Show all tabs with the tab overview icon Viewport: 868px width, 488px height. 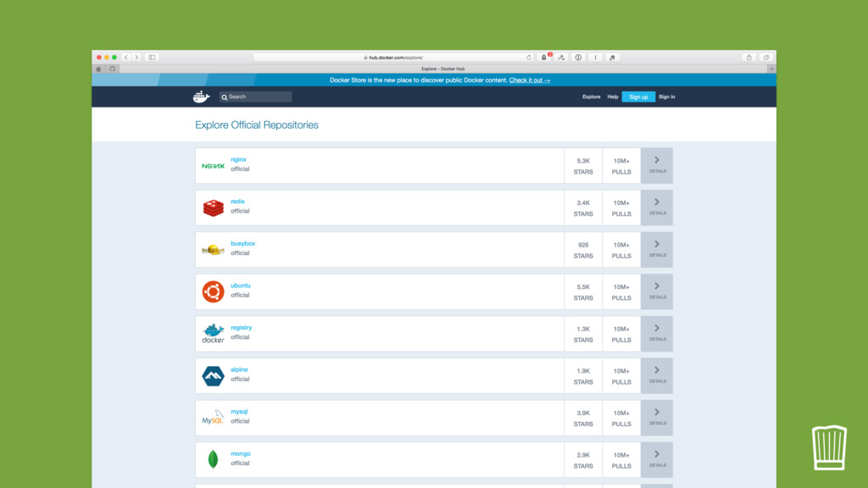766,58
